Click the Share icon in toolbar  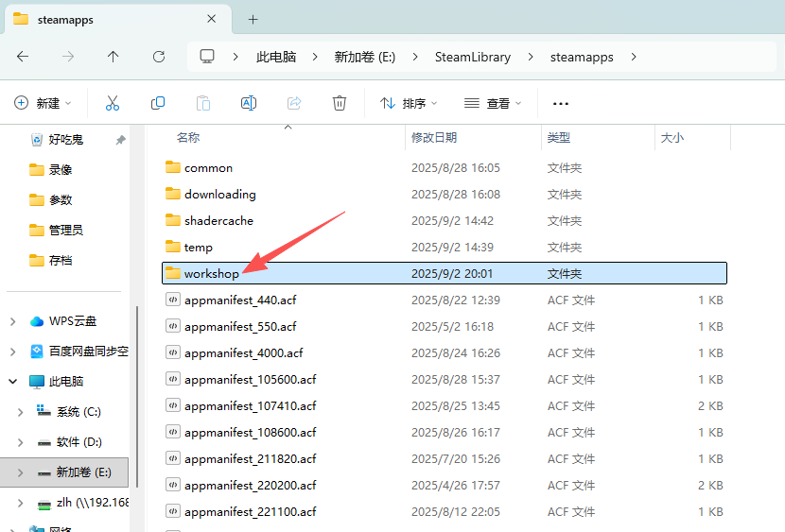(x=294, y=103)
